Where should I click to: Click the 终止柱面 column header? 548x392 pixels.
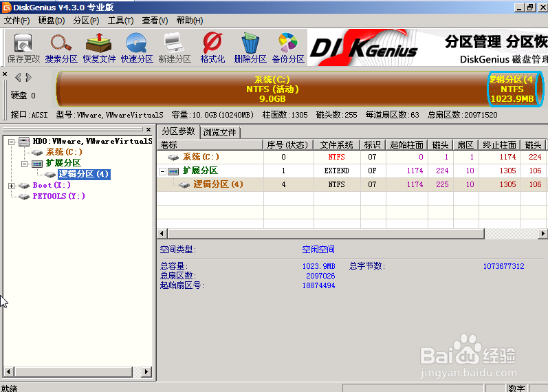[x=499, y=145]
